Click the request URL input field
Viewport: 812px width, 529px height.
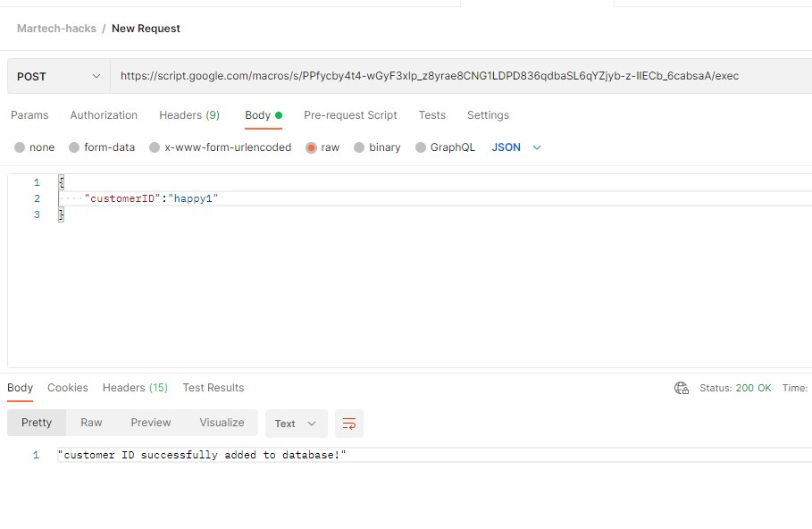[461, 76]
